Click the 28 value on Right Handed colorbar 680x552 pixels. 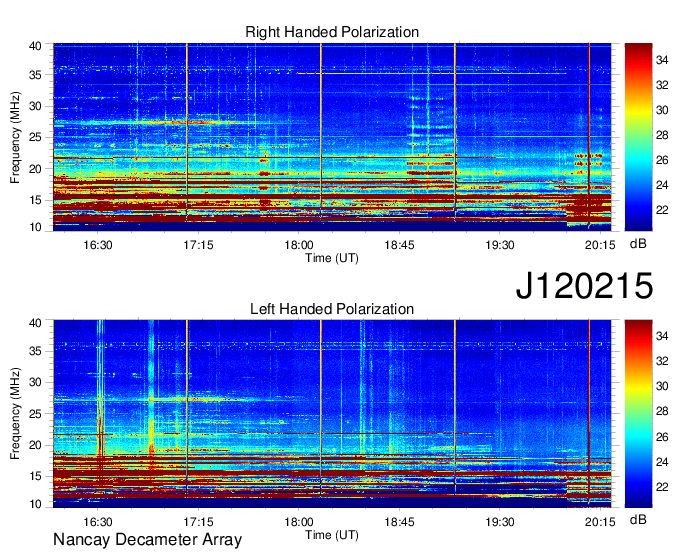662,135
